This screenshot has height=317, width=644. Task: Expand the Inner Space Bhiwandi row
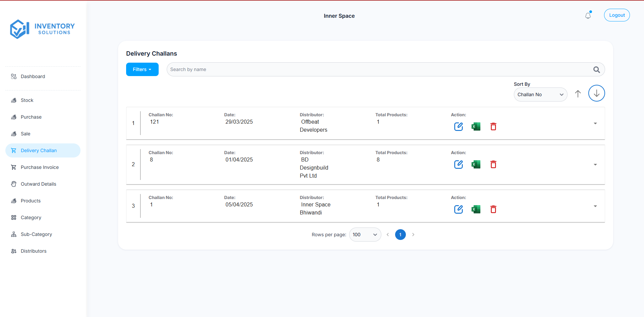(x=595, y=206)
